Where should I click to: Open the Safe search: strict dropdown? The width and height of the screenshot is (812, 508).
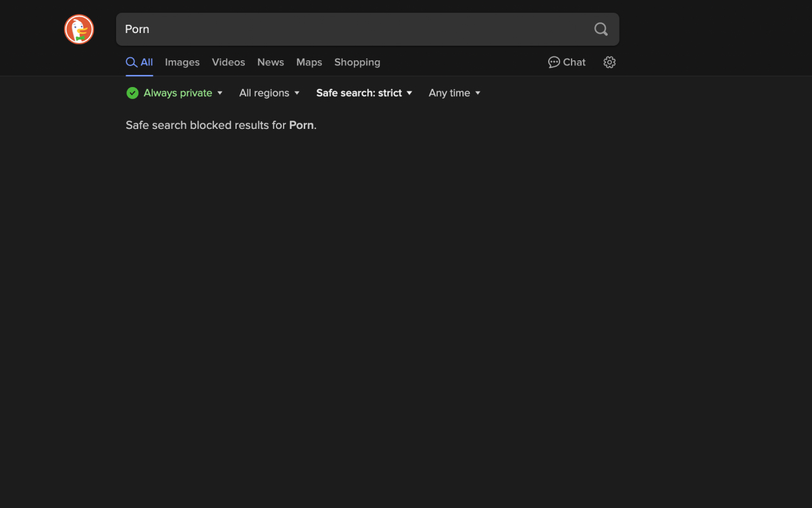pyautogui.click(x=364, y=93)
